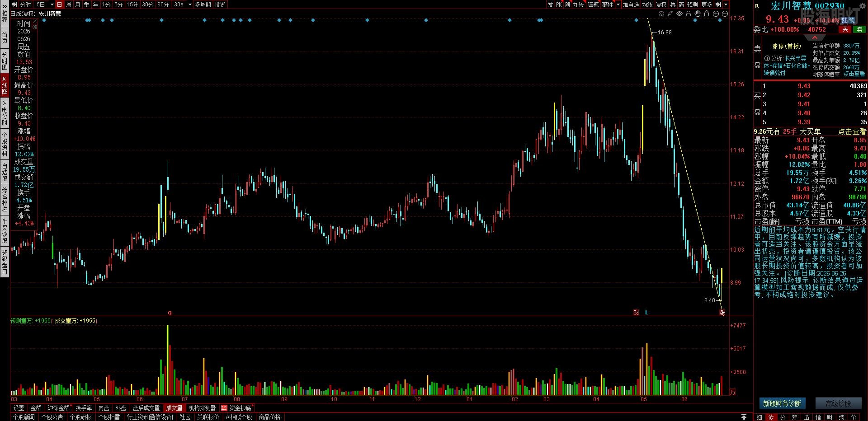Select the 周 weekly period
The width and height of the screenshot is (868, 421).
tap(69, 5)
